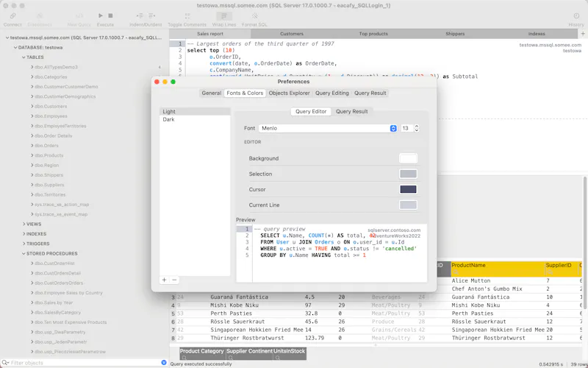Remove selected theme with minus button
This screenshot has width=588, height=368.
tap(174, 280)
